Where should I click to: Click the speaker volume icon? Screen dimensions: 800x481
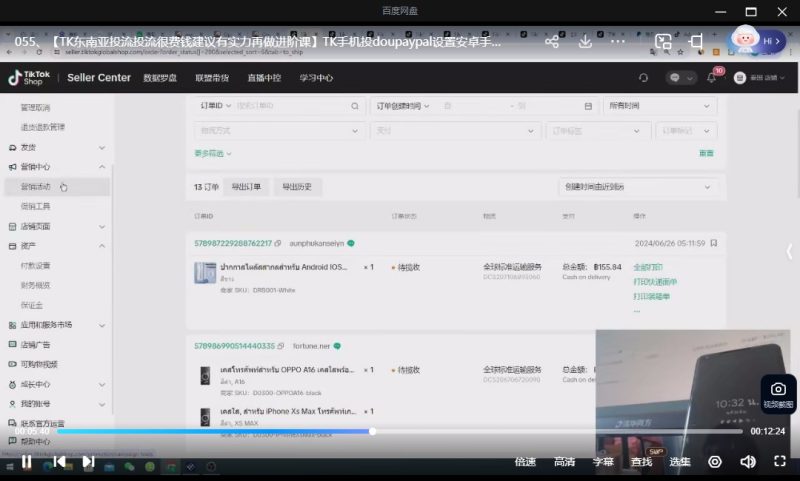tap(747, 462)
